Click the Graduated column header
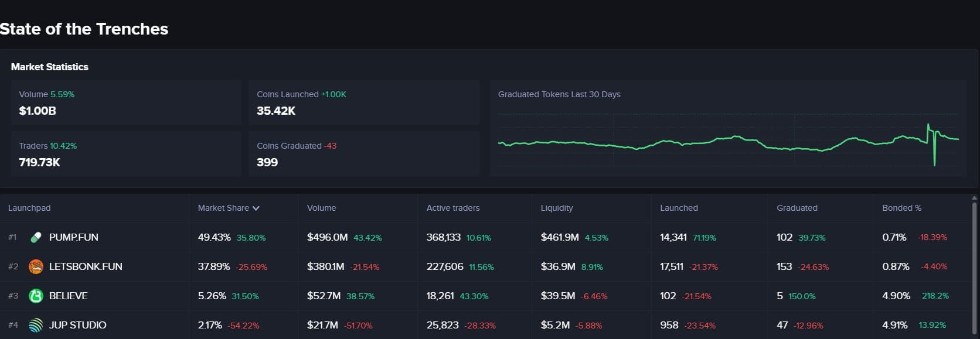980x339 pixels. (797, 208)
